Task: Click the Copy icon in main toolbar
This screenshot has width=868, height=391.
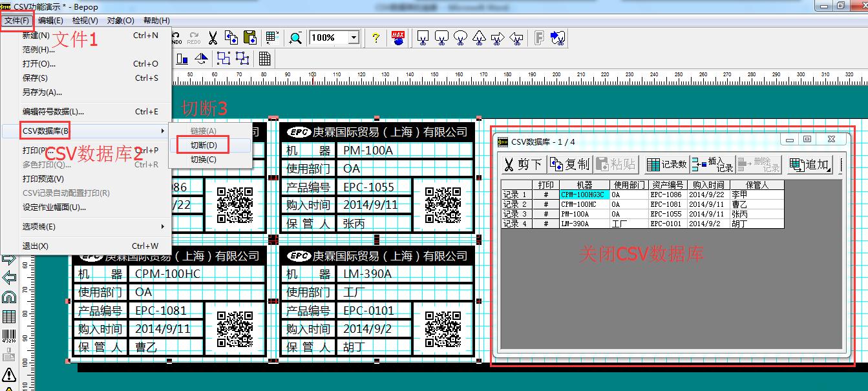Action: coord(231,38)
